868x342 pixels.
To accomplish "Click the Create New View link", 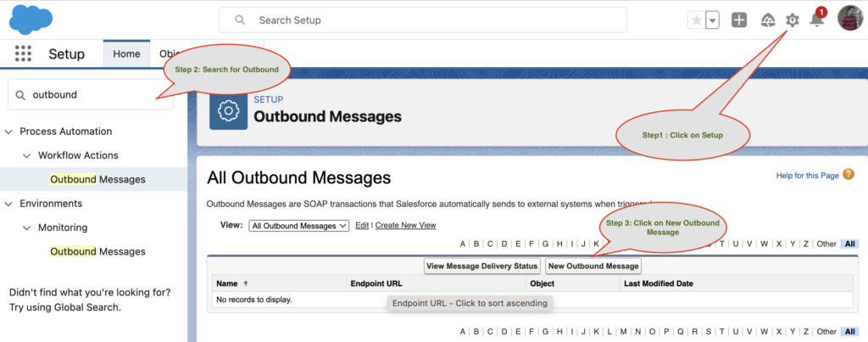I will (406, 225).
